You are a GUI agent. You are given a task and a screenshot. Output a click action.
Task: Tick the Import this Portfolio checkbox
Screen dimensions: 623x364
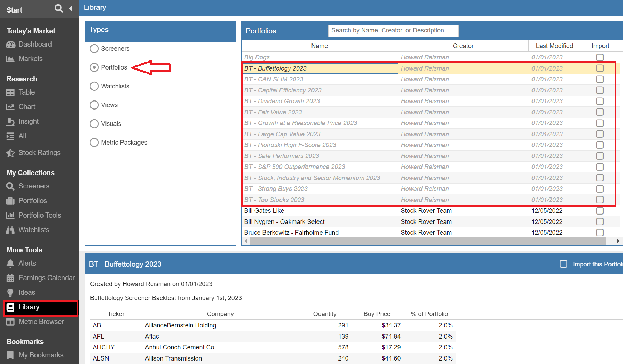point(563,264)
